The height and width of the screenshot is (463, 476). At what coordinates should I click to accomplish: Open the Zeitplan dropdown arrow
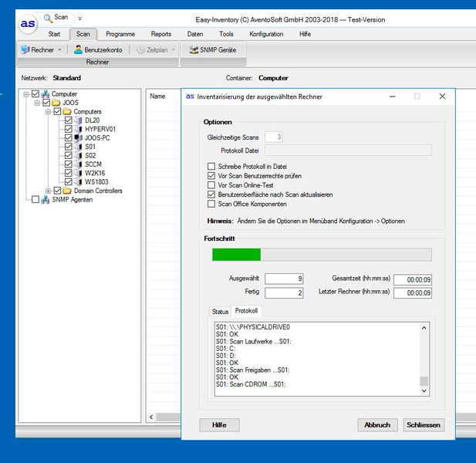[174, 49]
